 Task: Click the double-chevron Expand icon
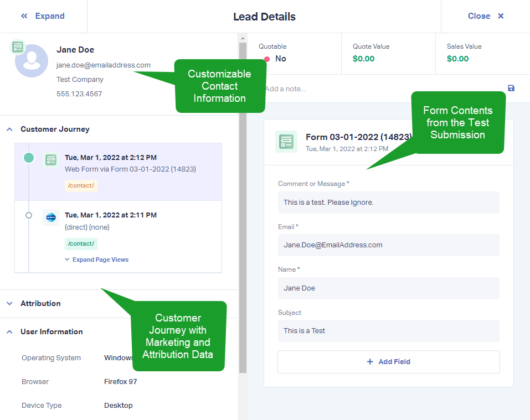coord(24,16)
